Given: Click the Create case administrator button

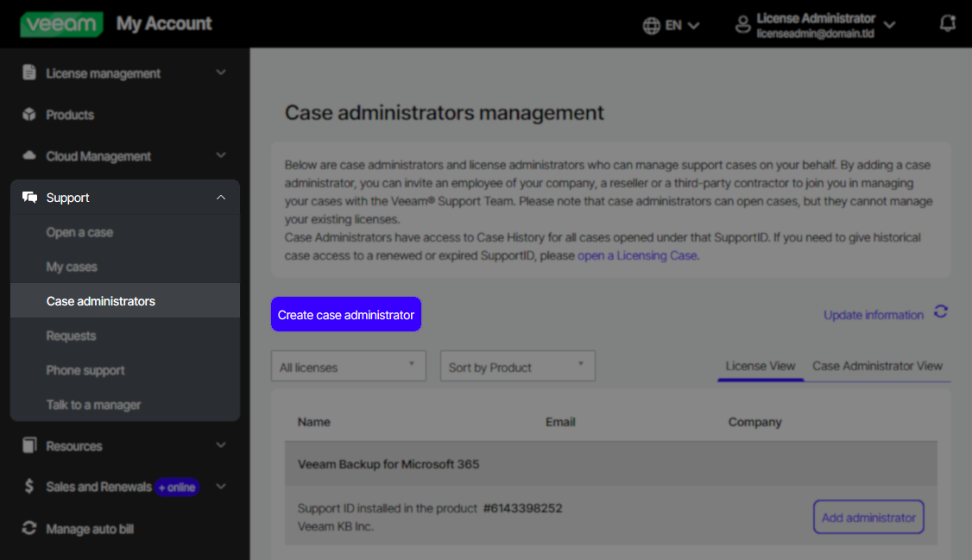Looking at the screenshot, I should tap(345, 314).
